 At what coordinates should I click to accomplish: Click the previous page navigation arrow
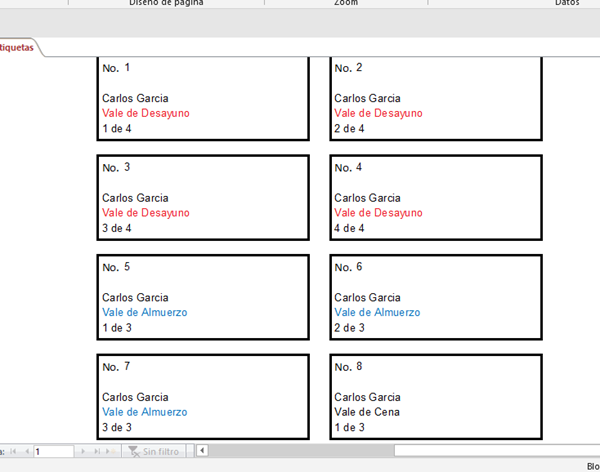click(25, 452)
